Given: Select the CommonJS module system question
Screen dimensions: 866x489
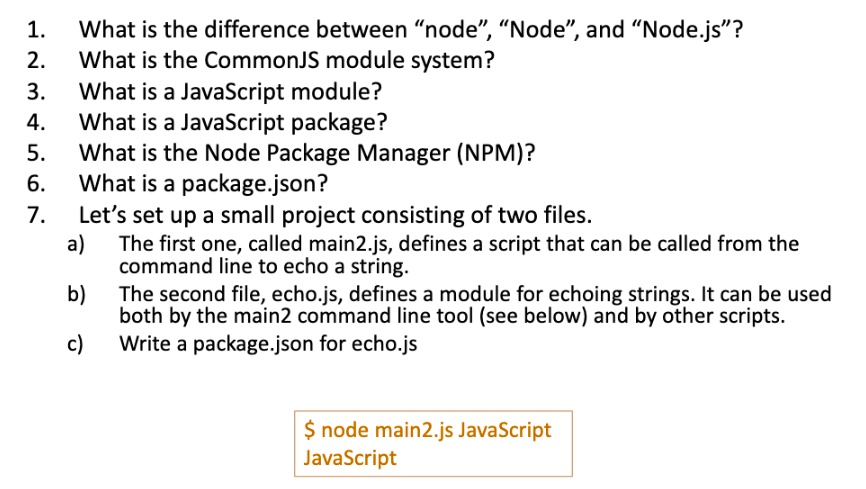Looking at the screenshot, I should [x=286, y=60].
